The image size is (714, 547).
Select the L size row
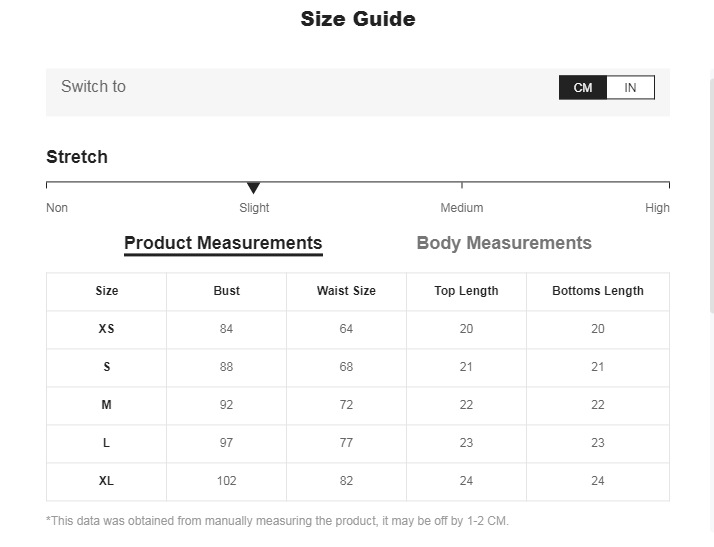107,443
